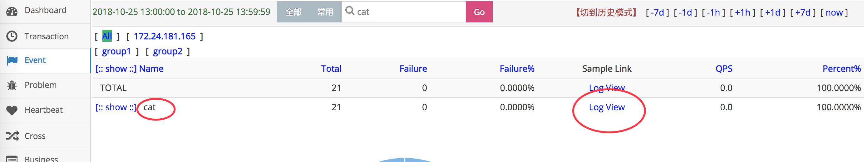This screenshot has height=162, width=868.
Task: Expand the show link beside cat row
Action: (116, 107)
